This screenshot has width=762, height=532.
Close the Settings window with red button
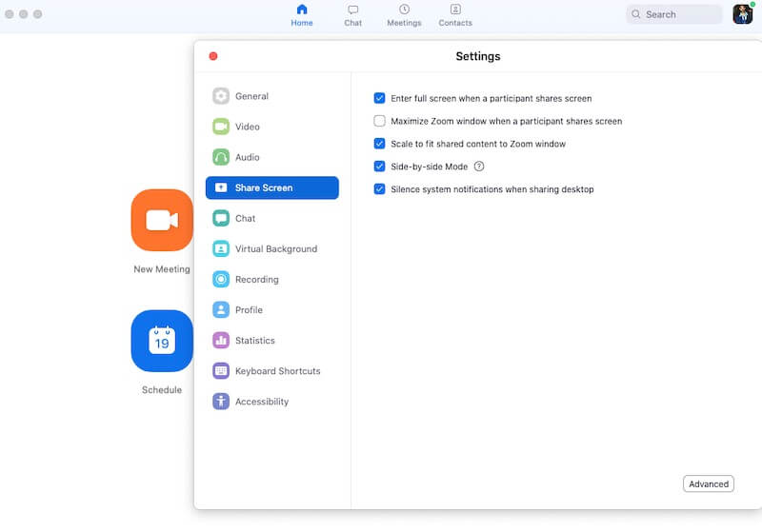212,56
